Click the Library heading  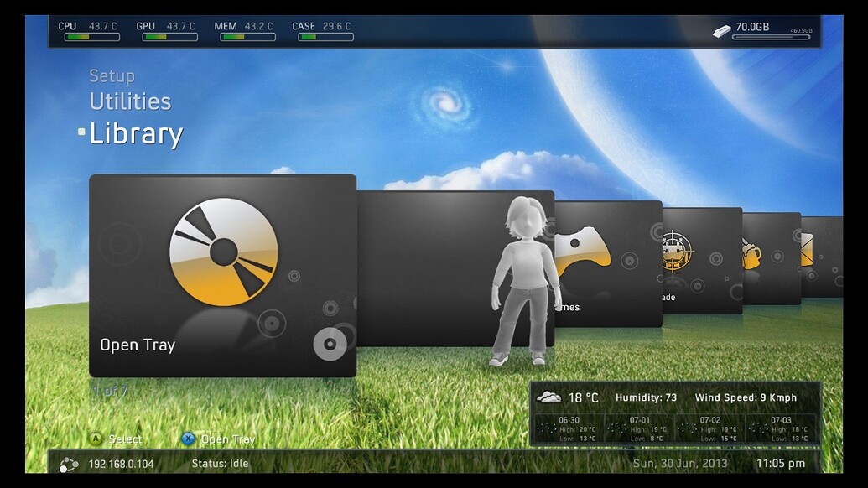click(137, 132)
